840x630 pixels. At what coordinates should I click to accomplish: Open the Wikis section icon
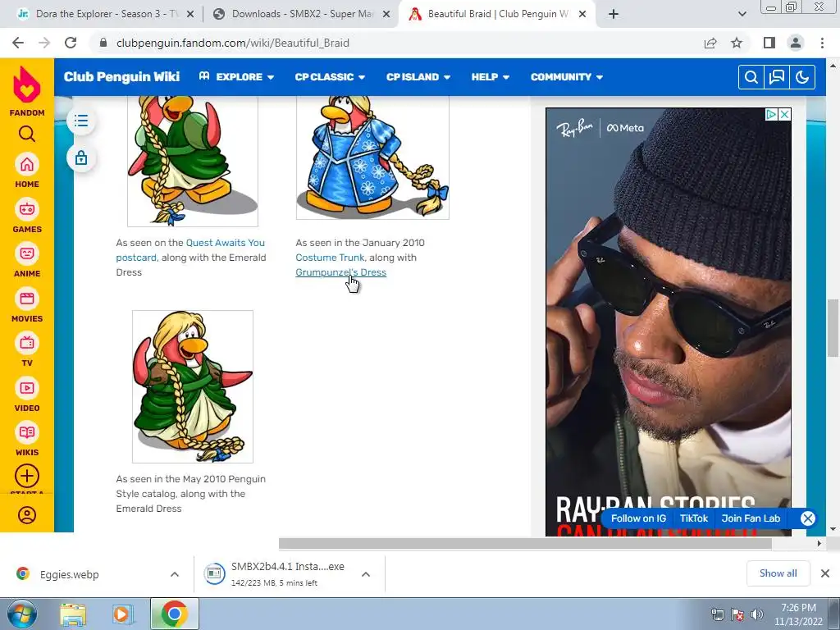pos(27,433)
